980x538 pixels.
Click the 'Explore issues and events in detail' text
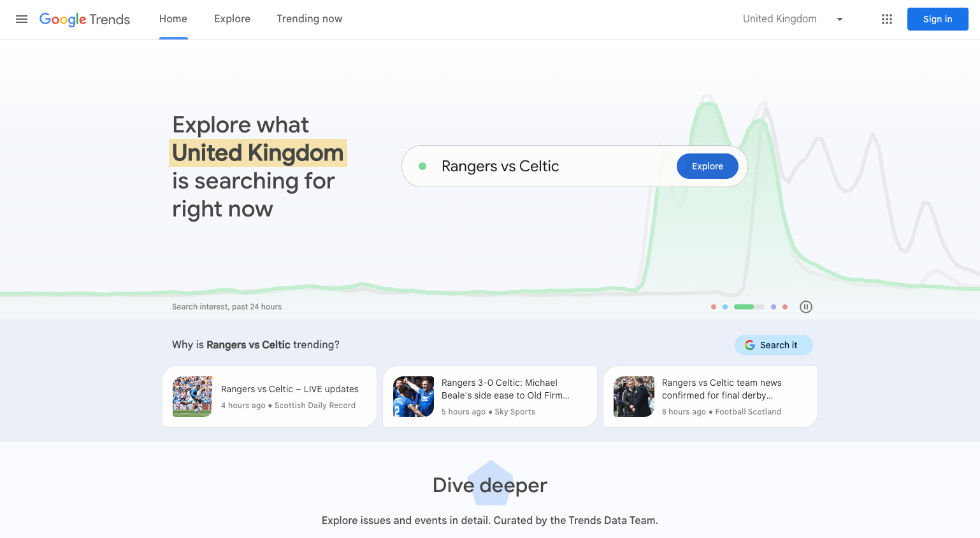tap(490, 520)
